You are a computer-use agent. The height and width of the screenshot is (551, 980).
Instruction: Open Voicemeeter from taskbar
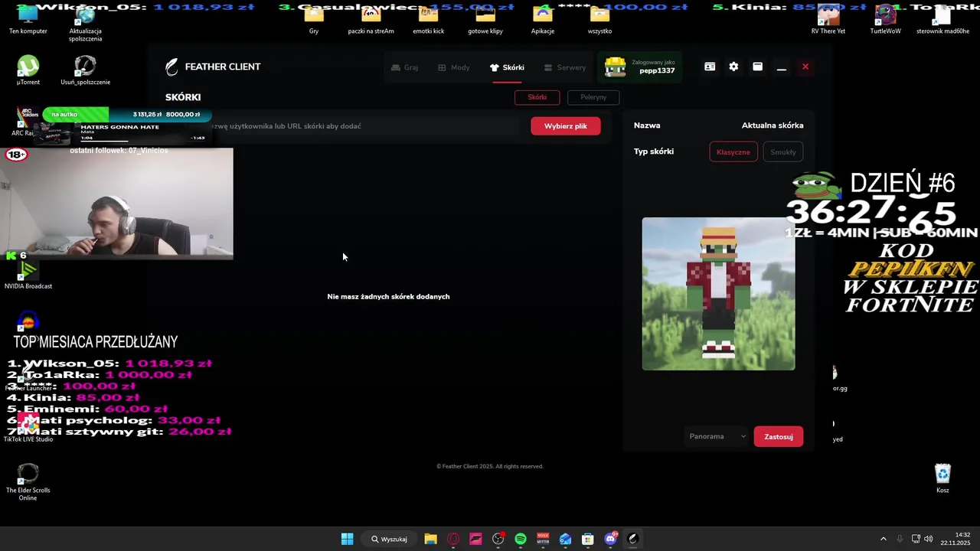point(543,539)
